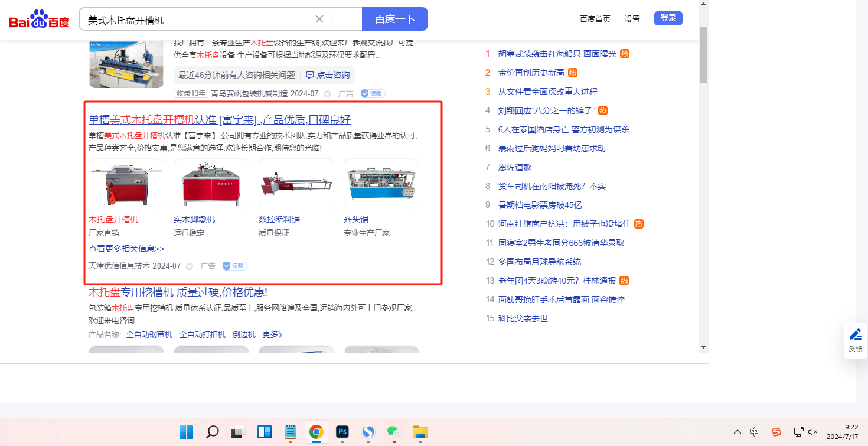Open hot search 恩佐道歉
Image resolution: width=868 pixels, height=446 pixels.
coord(515,167)
